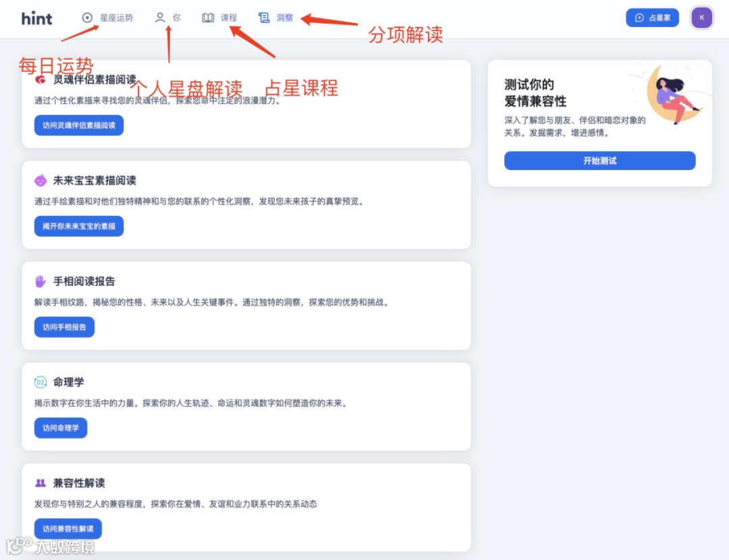Click the 开始测试 button
The image size is (729, 560).
[x=600, y=161]
